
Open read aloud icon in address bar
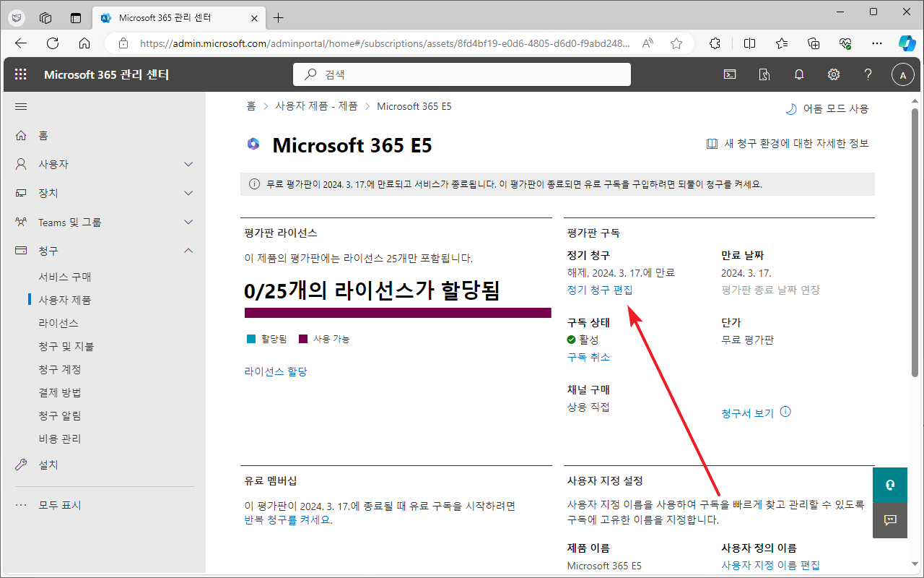648,43
